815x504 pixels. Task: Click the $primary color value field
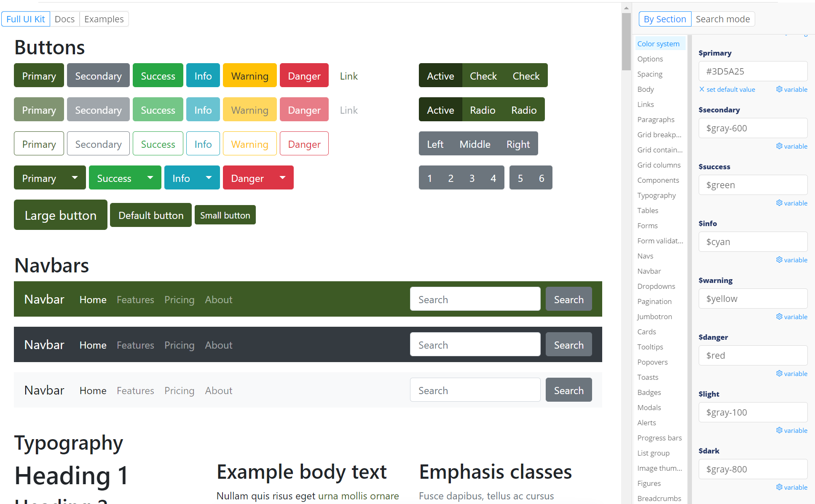[x=753, y=71]
